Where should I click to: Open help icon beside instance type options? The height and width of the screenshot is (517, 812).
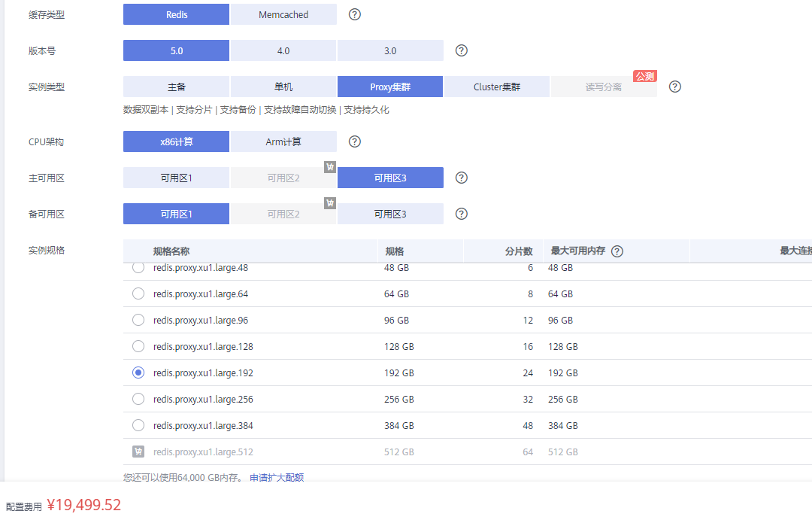click(674, 87)
